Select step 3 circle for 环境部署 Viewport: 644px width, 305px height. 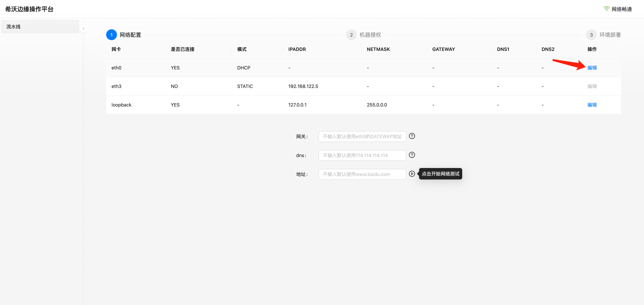click(x=591, y=35)
